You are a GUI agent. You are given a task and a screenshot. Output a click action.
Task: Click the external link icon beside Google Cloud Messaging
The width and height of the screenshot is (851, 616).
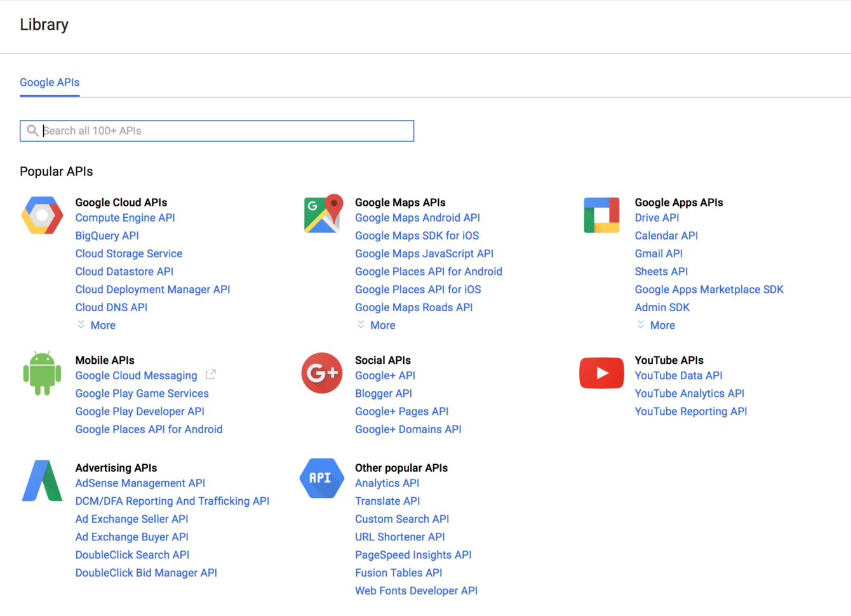210,375
